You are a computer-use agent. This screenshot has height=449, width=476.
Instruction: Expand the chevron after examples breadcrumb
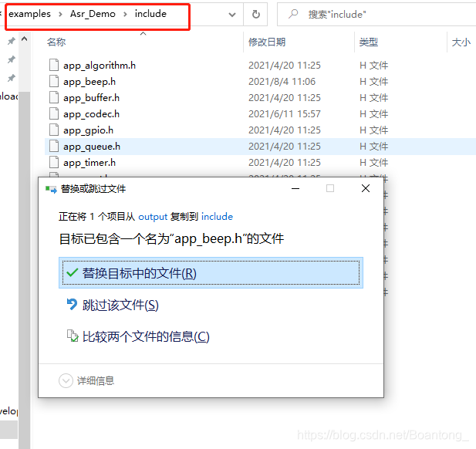[60, 14]
